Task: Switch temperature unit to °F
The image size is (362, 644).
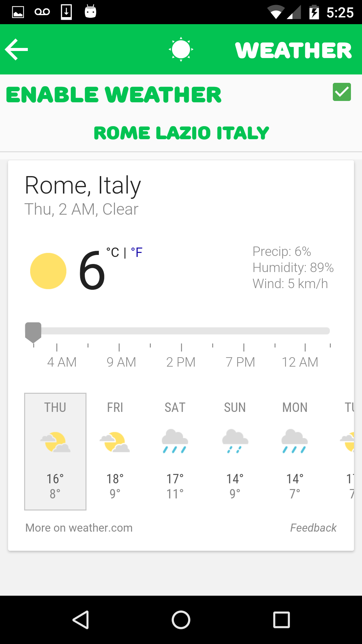Action: [x=137, y=252]
